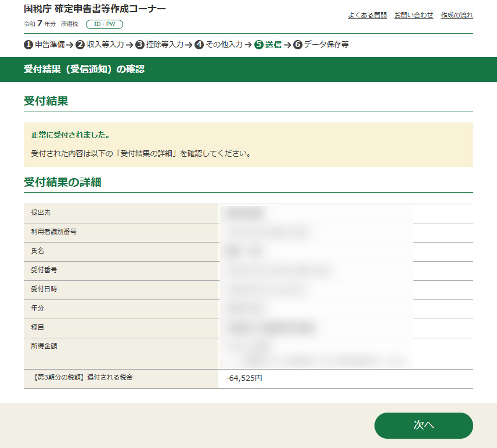Click the step 1 申告準備 number icon
Image resolution: width=497 pixels, height=448 pixels.
point(28,45)
